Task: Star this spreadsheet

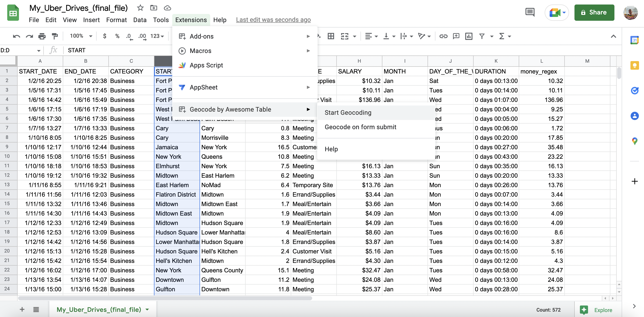Action: (140, 8)
